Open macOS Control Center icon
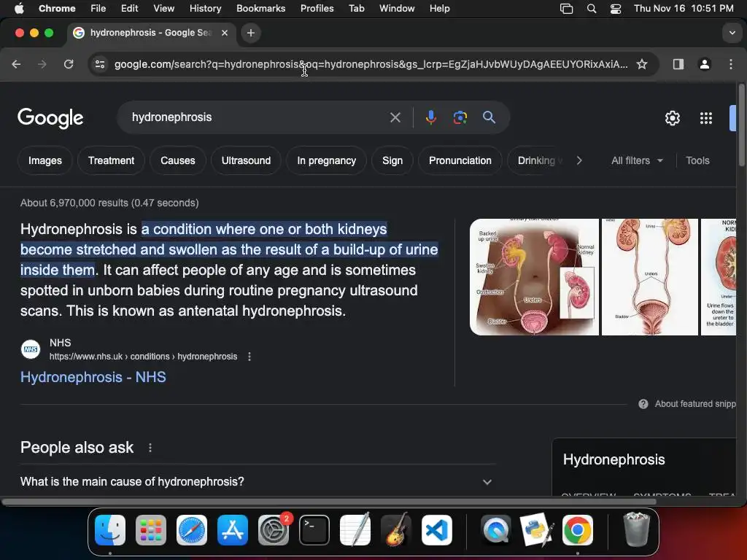 [x=616, y=9]
